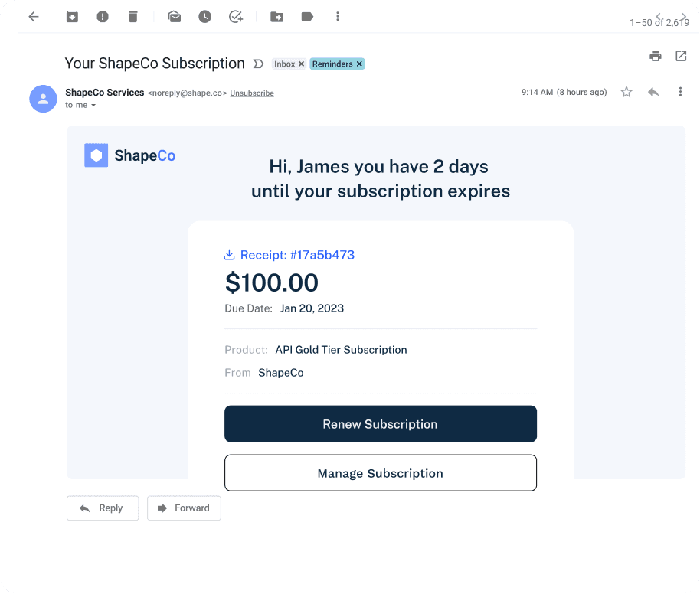Click the Renew Subscription button

[x=381, y=423]
